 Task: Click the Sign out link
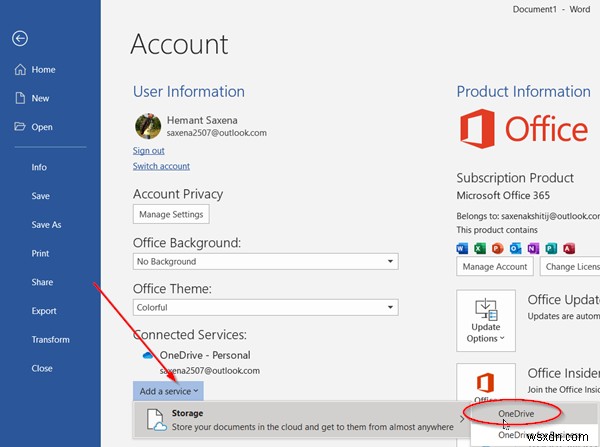tap(148, 150)
